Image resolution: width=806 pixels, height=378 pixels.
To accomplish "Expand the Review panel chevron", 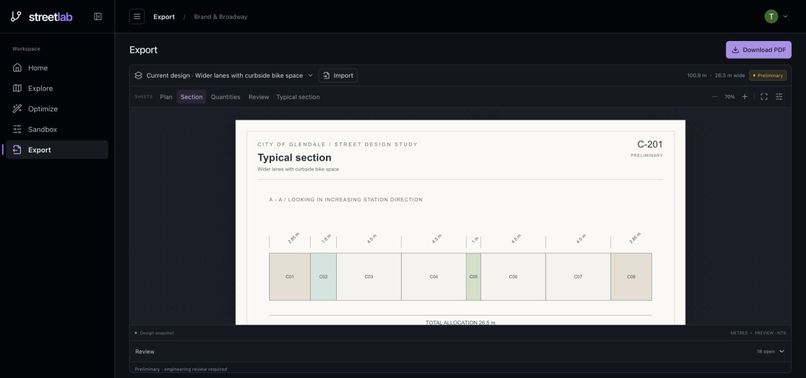I will click(782, 351).
